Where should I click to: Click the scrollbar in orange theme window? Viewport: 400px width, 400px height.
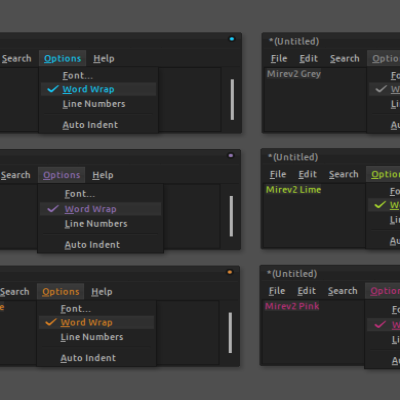230,332
